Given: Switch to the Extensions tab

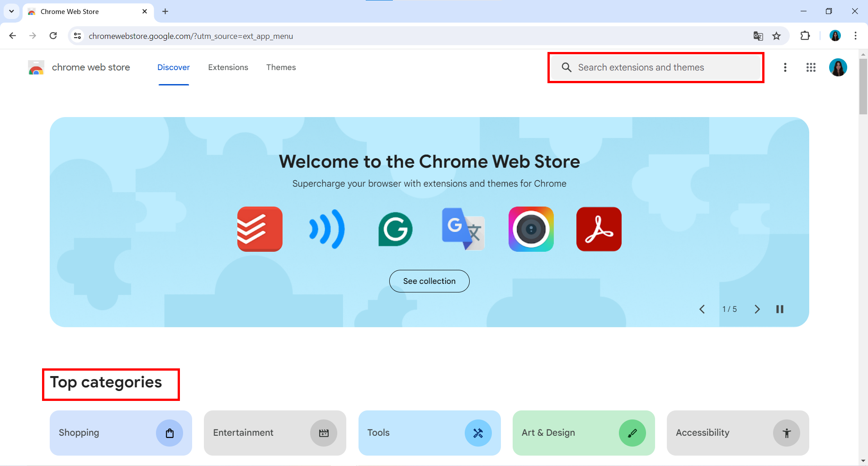Looking at the screenshot, I should [228, 67].
